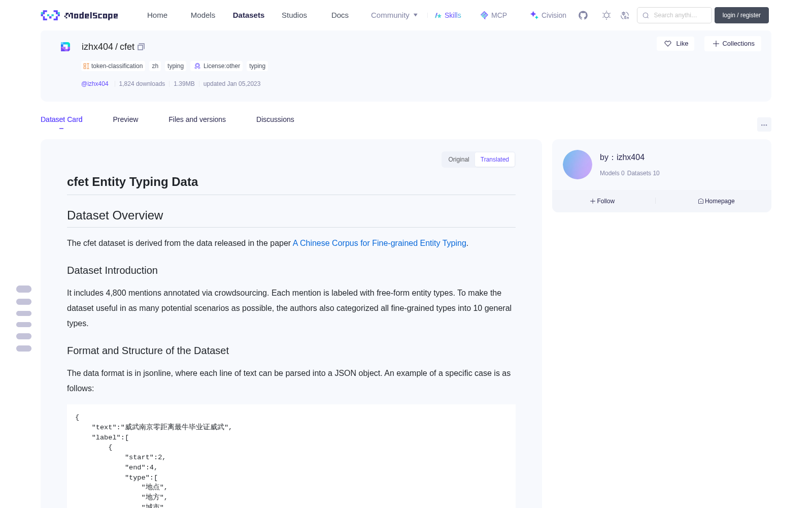Open the Skills nav item

point(448,15)
